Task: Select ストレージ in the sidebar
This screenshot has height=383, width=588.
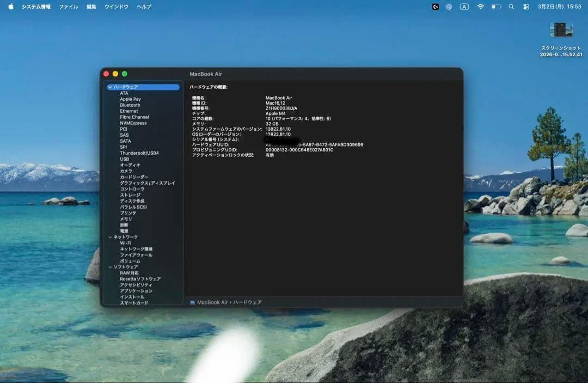Action: (x=130, y=195)
